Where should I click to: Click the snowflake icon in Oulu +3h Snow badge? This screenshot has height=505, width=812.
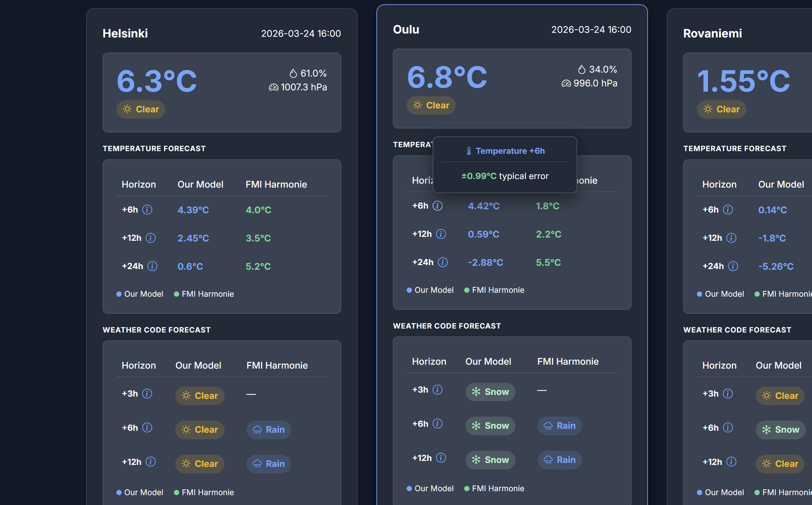(476, 392)
